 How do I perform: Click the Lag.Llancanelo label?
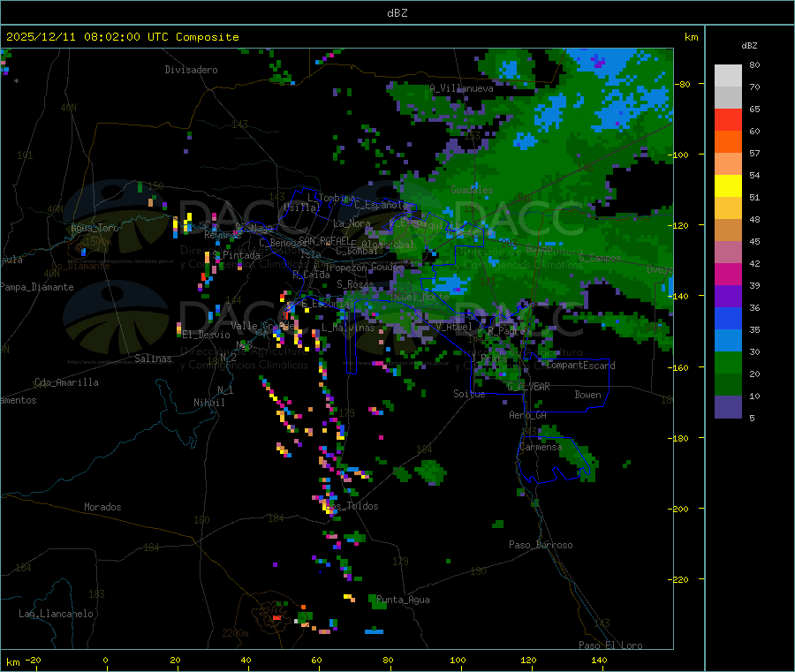(x=57, y=614)
